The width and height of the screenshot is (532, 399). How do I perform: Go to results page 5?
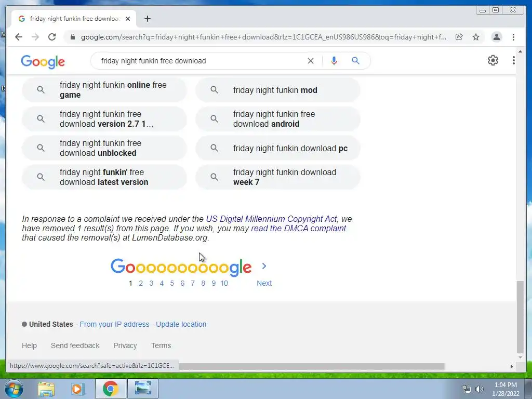pyautogui.click(x=172, y=283)
